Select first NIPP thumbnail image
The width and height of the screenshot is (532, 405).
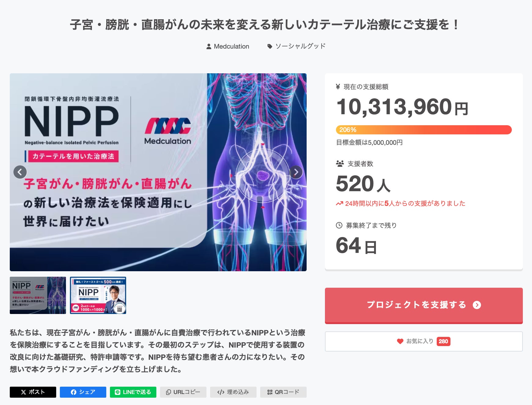(38, 295)
